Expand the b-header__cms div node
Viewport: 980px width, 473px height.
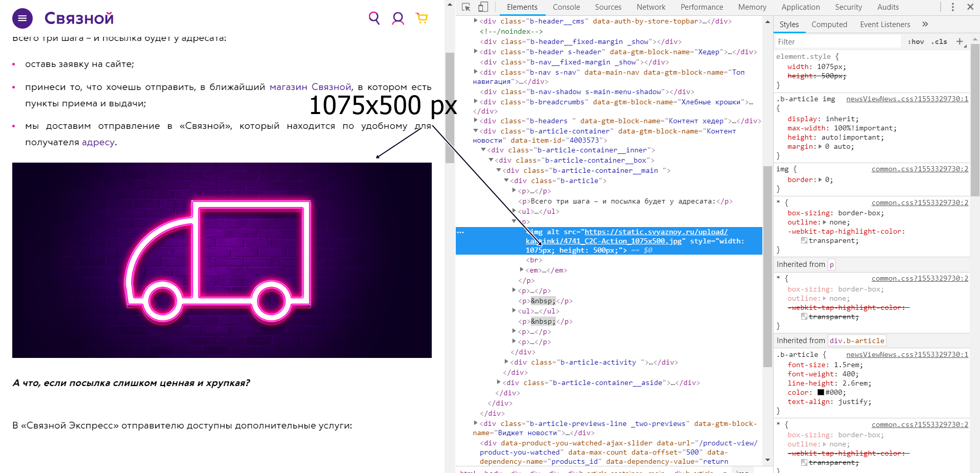point(476,21)
